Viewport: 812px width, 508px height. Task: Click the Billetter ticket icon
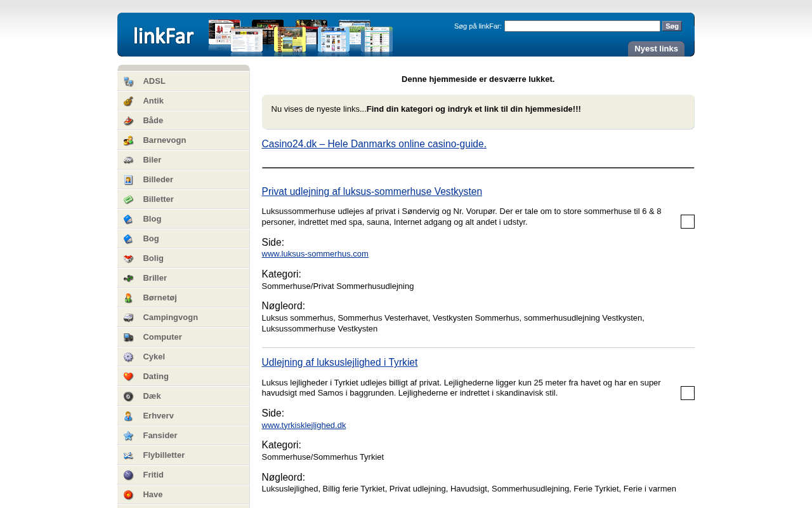point(129,199)
